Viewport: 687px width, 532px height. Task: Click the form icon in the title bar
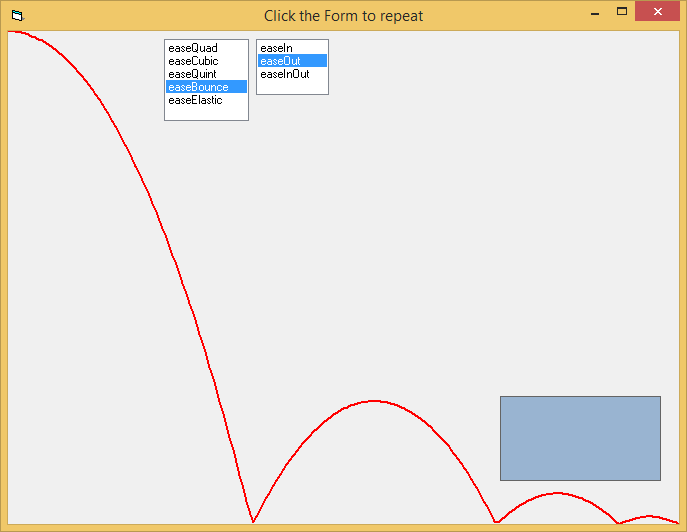click(17, 15)
